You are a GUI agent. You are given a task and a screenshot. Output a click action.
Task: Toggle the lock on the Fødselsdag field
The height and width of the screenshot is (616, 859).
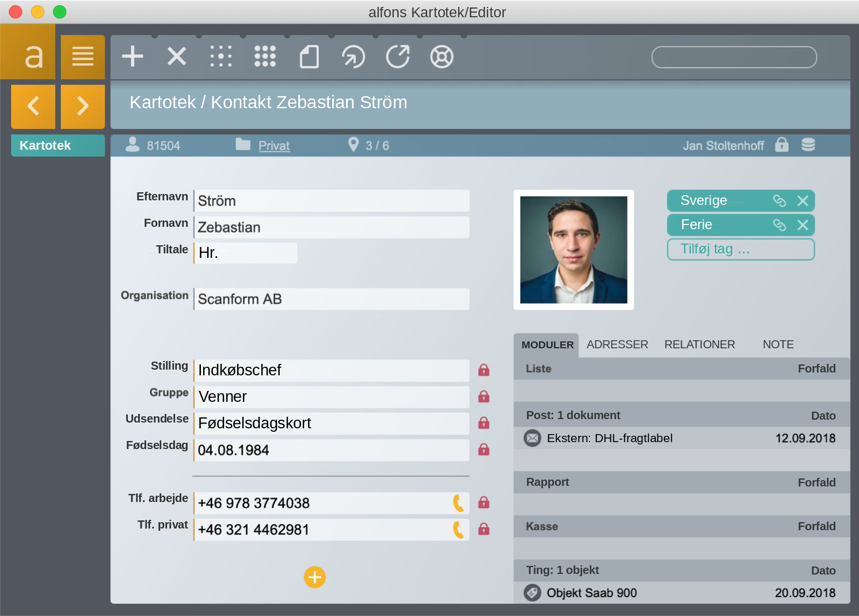tap(484, 450)
